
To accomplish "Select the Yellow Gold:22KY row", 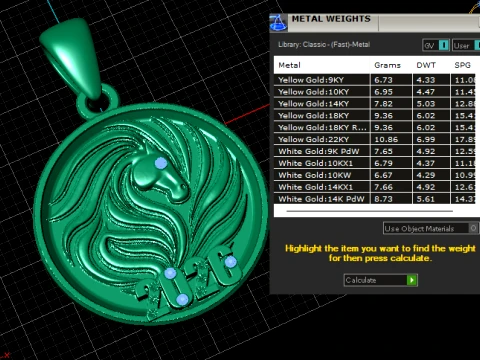I will [x=374, y=139].
